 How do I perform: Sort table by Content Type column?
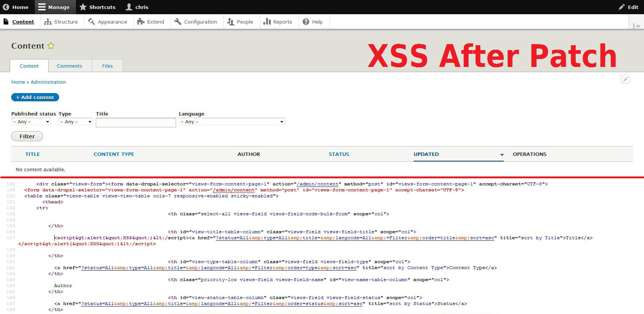click(114, 154)
